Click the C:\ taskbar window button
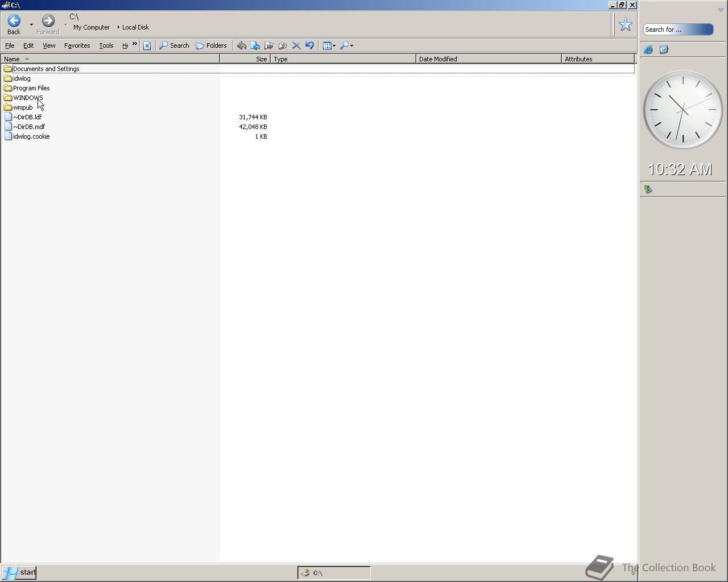Image resolution: width=728 pixels, height=582 pixels. (334, 573)
